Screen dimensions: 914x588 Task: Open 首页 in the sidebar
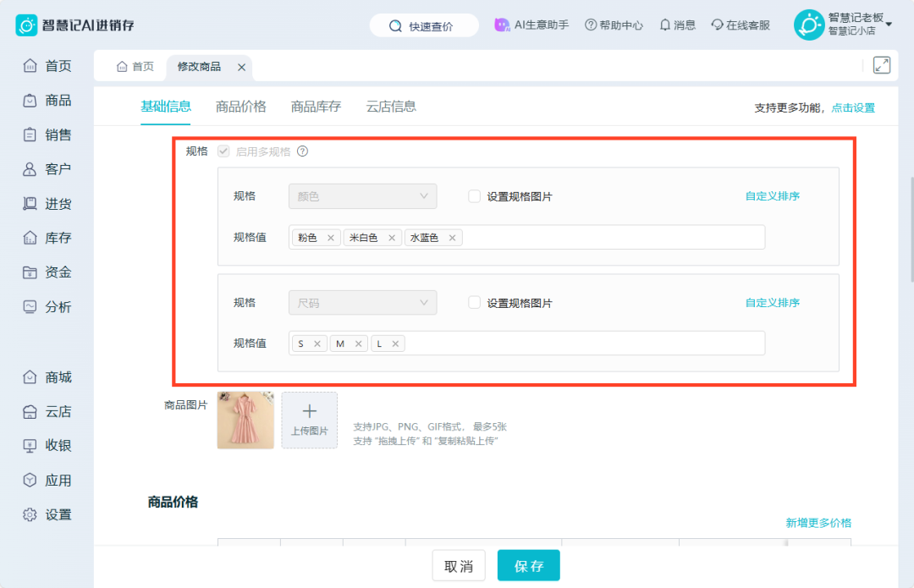(47, 66)
